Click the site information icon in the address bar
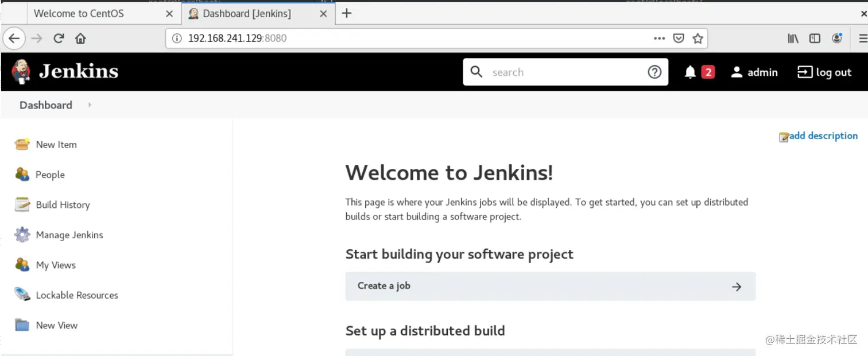The image size is (868, 356). pos(177,38)
